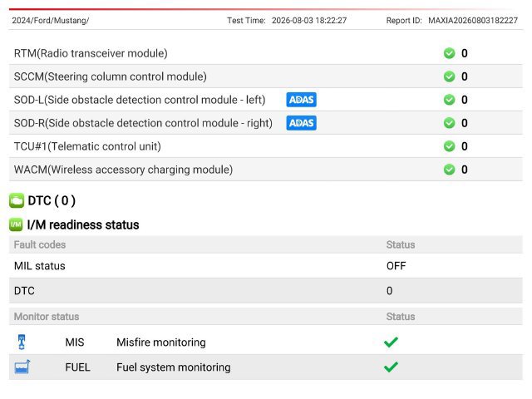Click the FUEL abbreviation
This screenshot has width=532, height=399.
pos(77,367)
